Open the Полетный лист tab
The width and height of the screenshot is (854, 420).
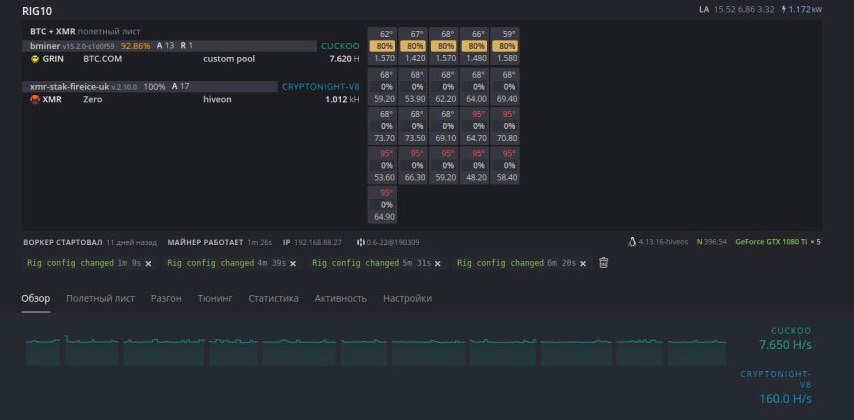pos(100,299)
